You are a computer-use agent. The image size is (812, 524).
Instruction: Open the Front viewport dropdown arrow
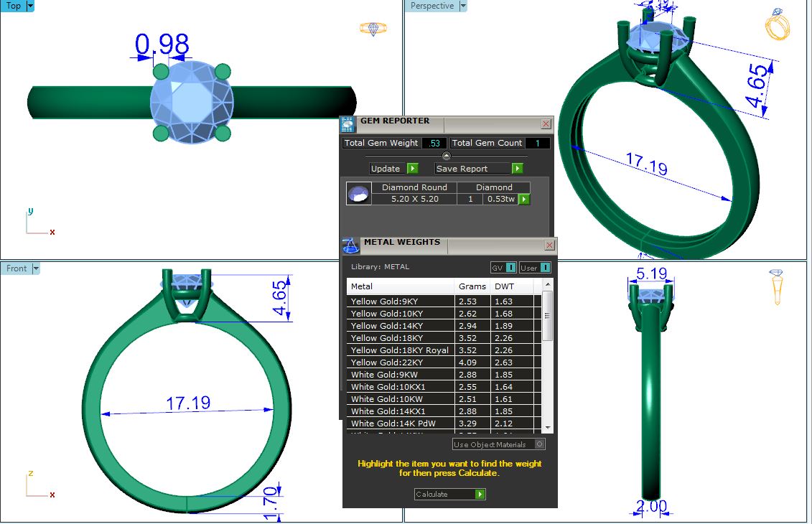(36, 268)
